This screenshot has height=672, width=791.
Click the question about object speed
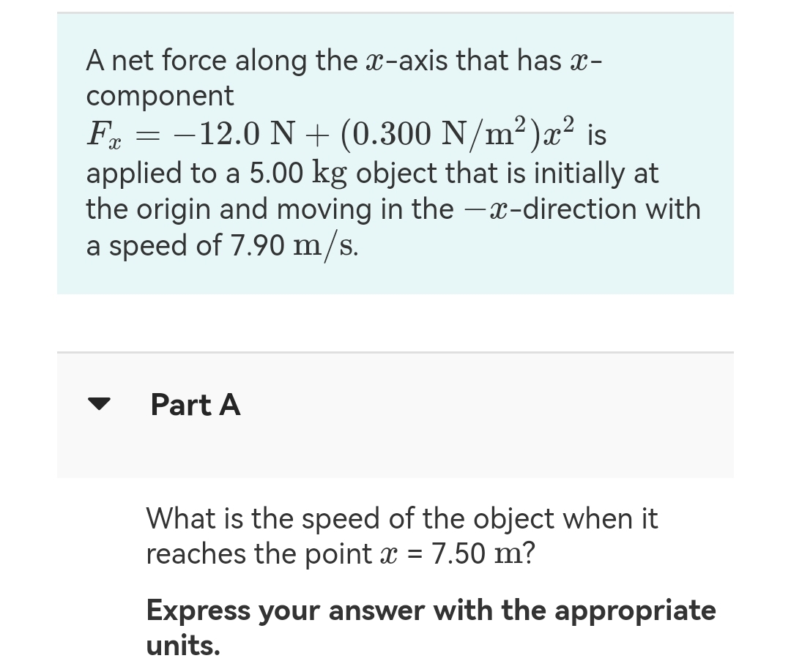(x=401, y=536)
